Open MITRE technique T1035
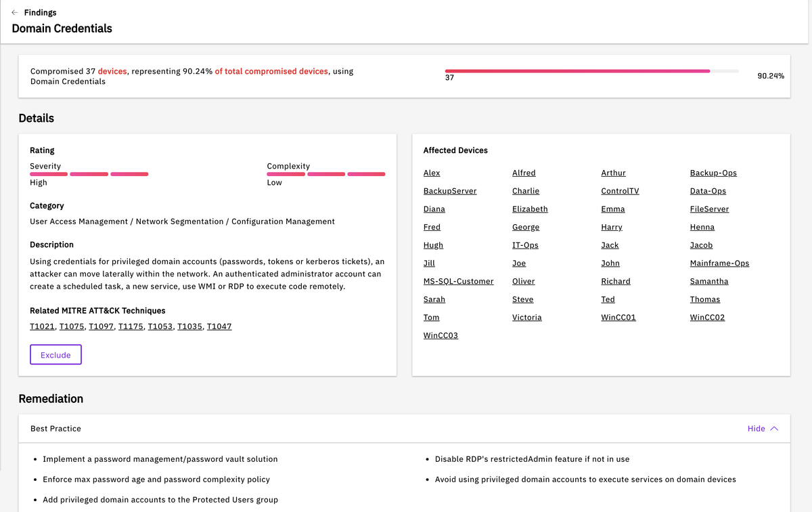The height and width of the screenshot is (512, 812). click(190, 326)
